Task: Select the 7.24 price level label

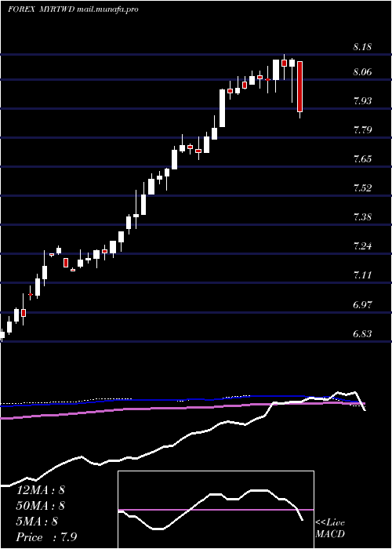Action: coord(362,246)
